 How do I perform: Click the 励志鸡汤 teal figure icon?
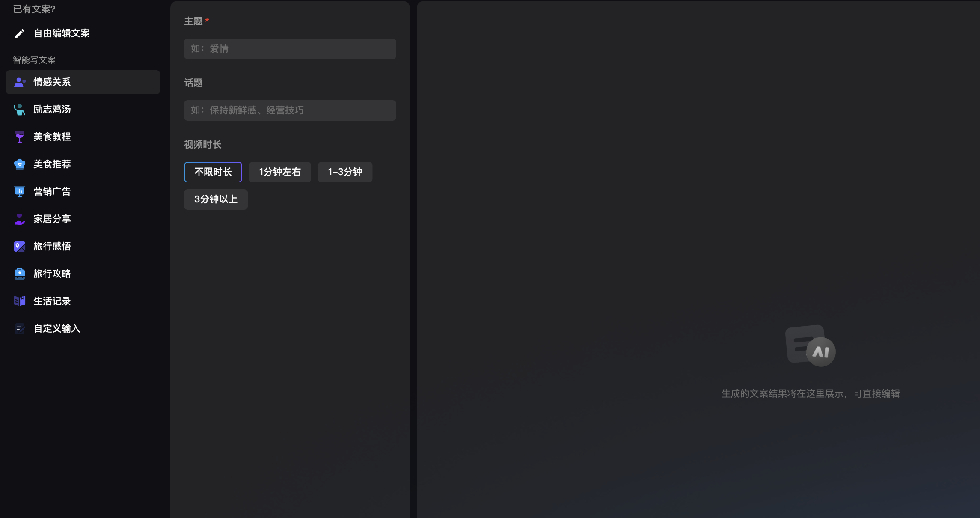pos(19,110)
